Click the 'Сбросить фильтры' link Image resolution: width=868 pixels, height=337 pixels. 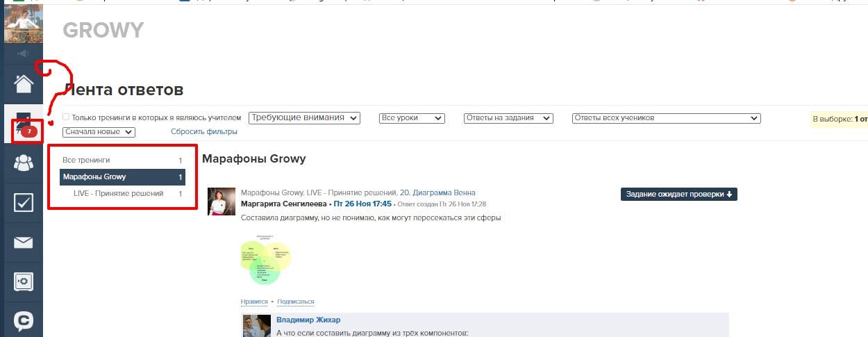point(204,132)
